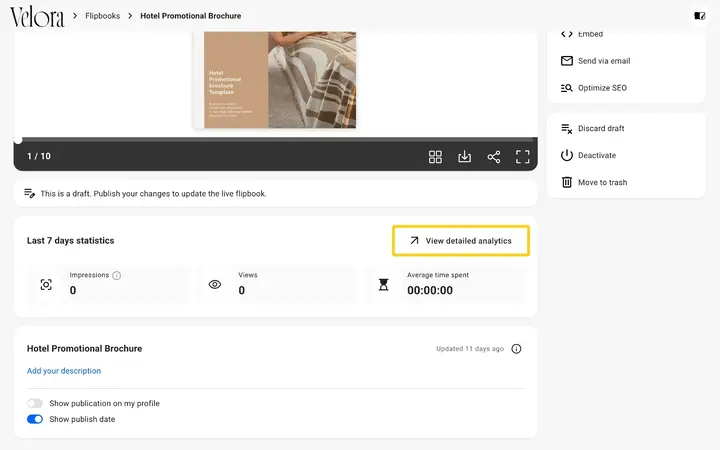Click the draft publish notice text
Image resolution: width=720 pixels, height=450 pixels.
153,193
